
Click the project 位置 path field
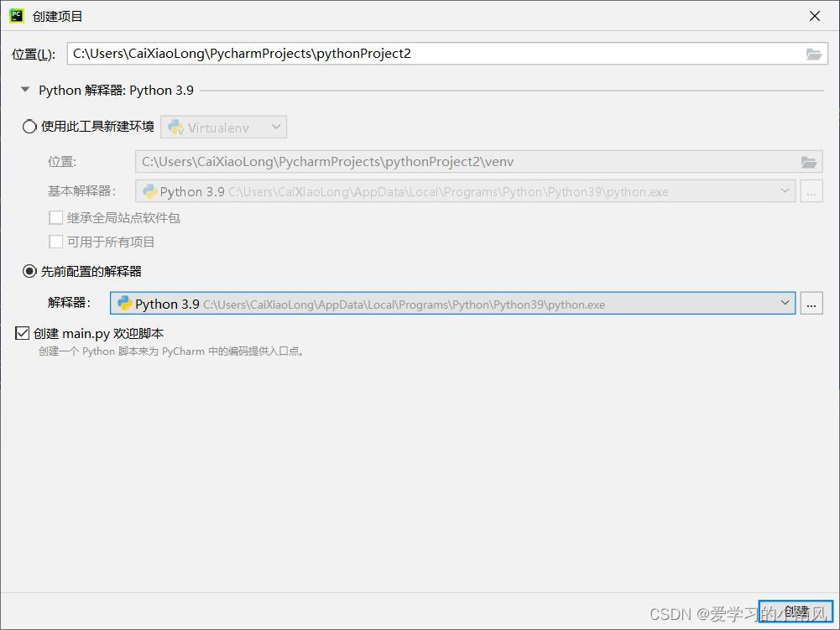click(447, 54)
